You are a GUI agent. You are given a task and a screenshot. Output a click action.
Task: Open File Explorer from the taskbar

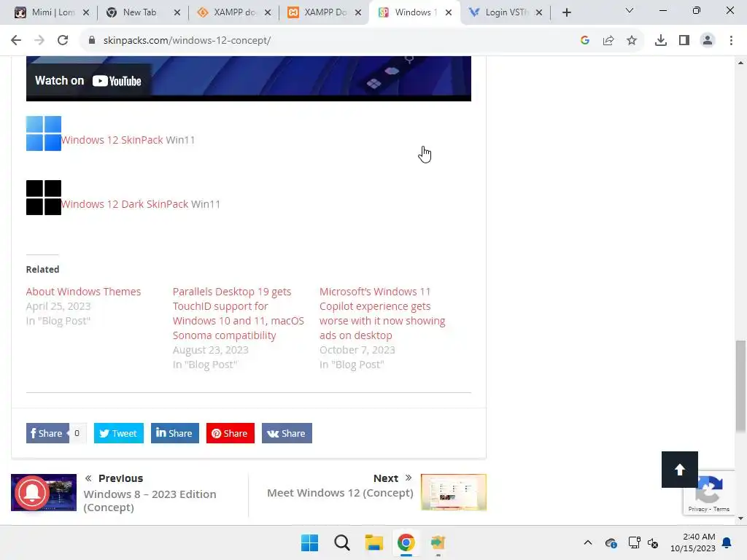pos(374,542)
